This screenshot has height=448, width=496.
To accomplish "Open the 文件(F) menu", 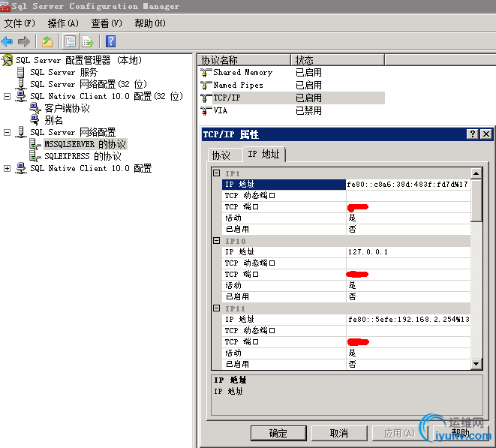I will coord(20,23).
